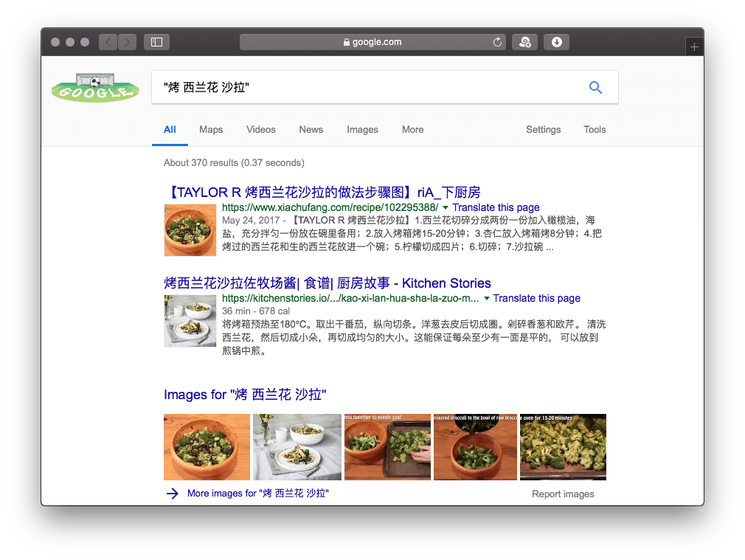Click the Google search query input field

pyautogui.click(x=361, y=89)
